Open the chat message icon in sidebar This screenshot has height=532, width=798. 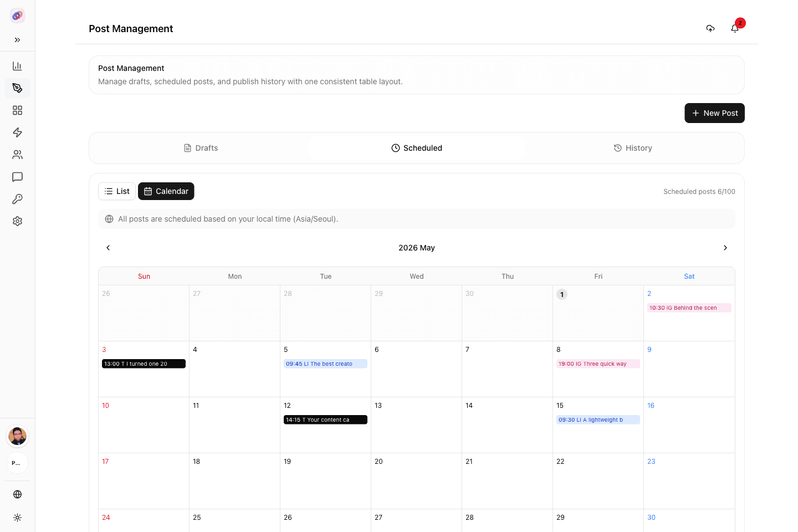click(17, 177)
